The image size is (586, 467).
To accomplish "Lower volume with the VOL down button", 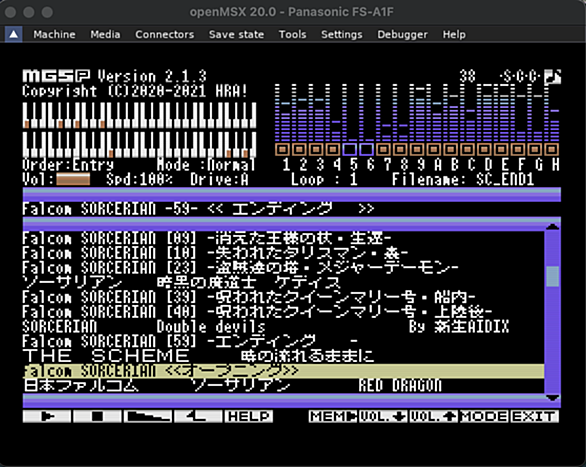I will pos(383,416).
